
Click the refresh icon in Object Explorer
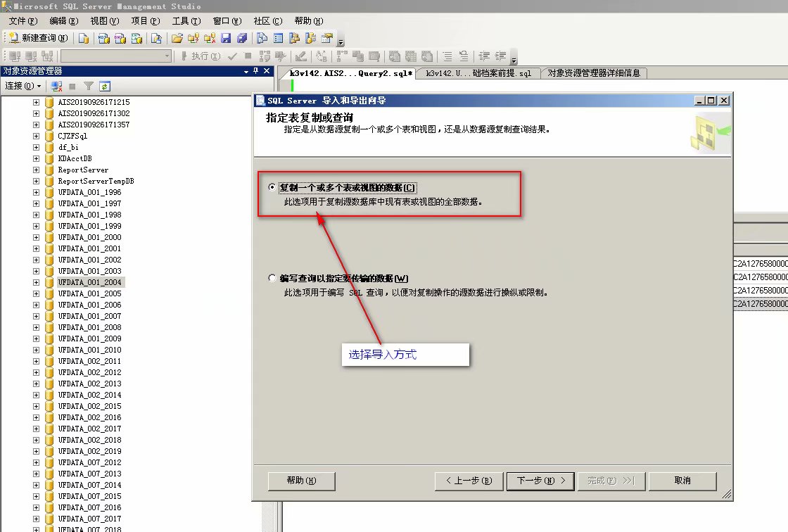105,86
